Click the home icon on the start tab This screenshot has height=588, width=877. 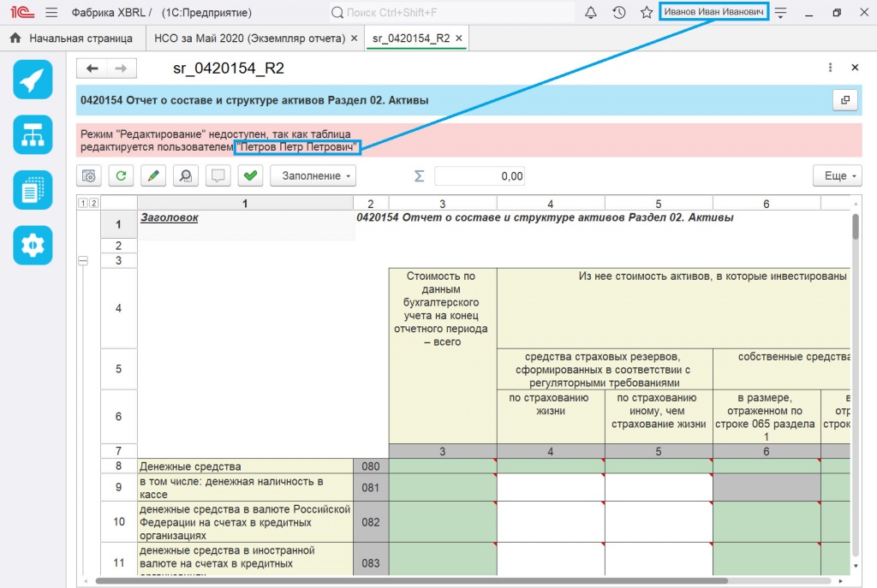(15, 38)
